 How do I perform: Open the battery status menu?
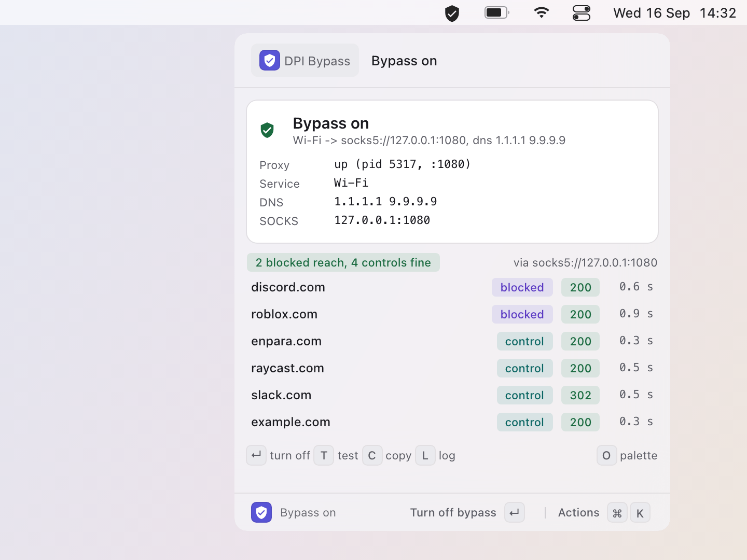[497, 12]
